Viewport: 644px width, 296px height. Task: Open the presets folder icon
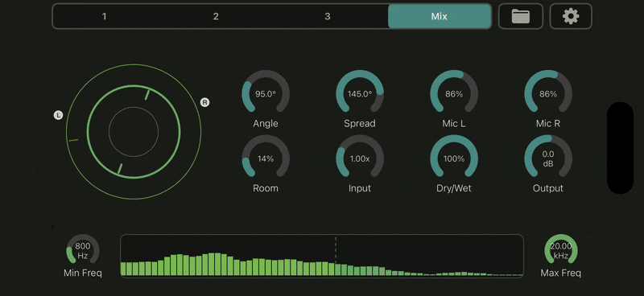(x=520, y=16)
